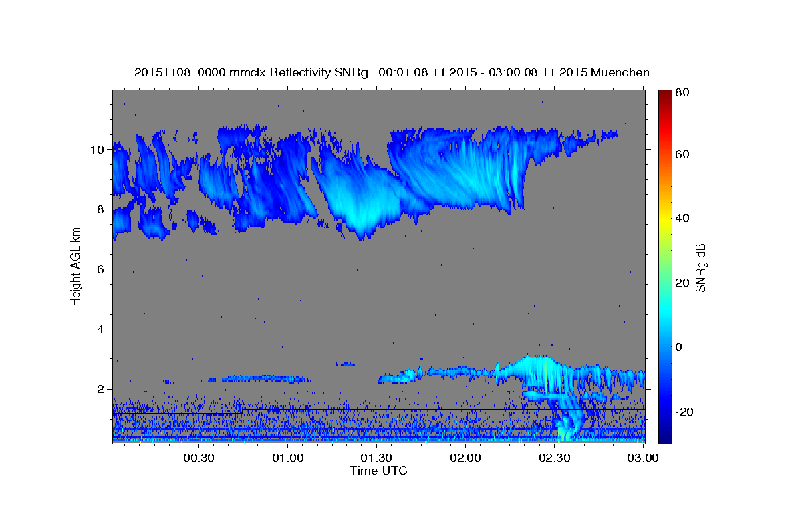Click the SNRg color scale bar
798x532 pixels.
click(664, 267)
